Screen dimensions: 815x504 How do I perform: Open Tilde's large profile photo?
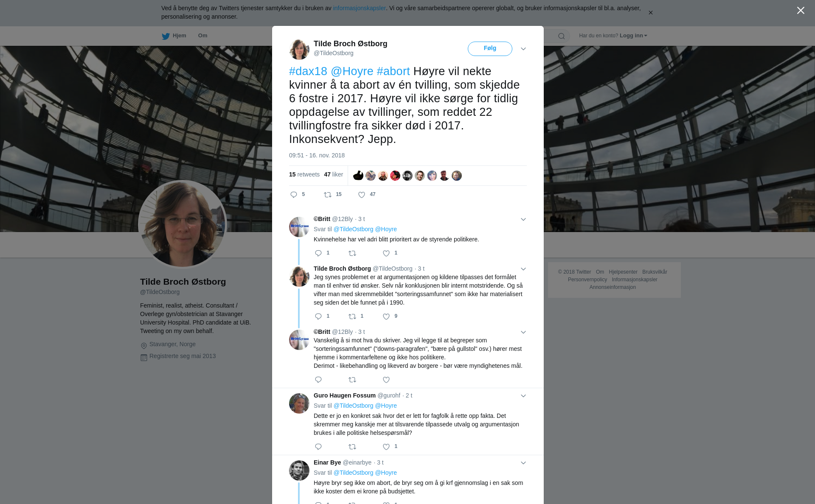coord(183,224)
